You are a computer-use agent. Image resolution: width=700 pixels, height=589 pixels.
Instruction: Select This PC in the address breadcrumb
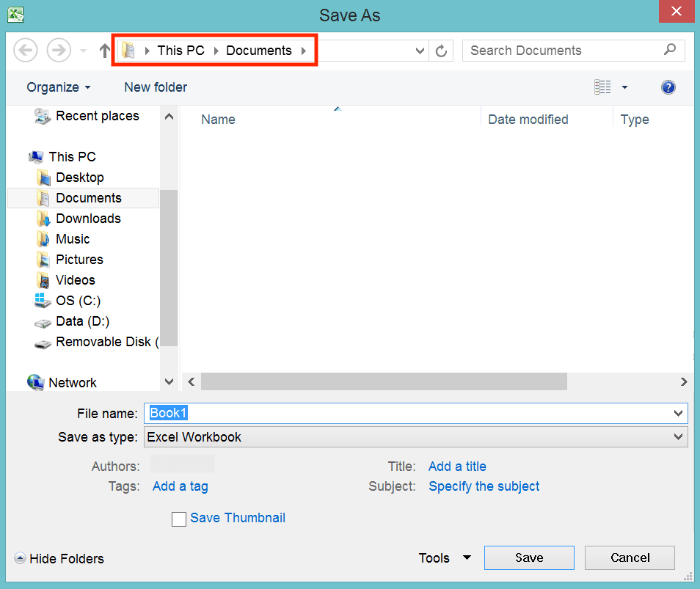(x=181, y=51)
